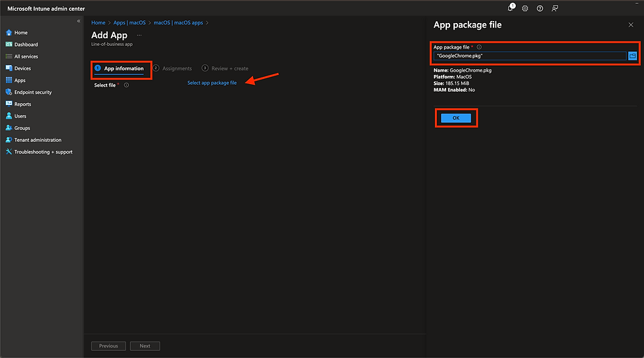This screenshot has height=358, width=644.
Task: Open the help question mark icon
Action: pyautogui.click(x=540, y=8)
